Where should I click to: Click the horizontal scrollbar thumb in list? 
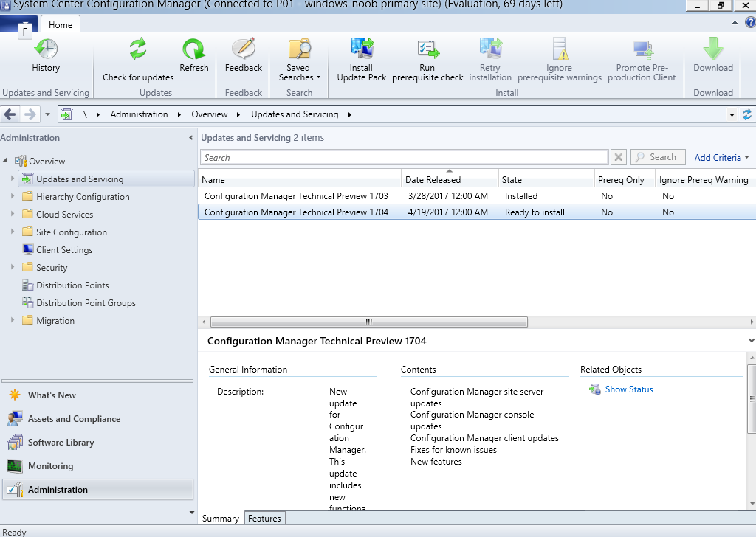pyautogui.click(x=369, y=322)
